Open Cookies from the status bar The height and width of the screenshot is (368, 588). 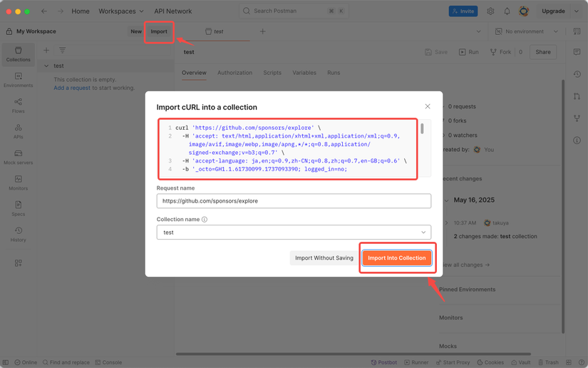click(490, 362)
